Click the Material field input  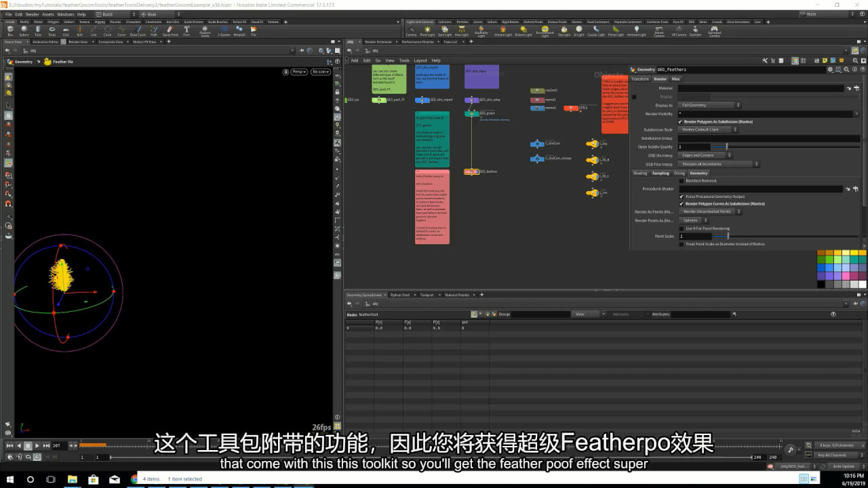tap(761, 88)
